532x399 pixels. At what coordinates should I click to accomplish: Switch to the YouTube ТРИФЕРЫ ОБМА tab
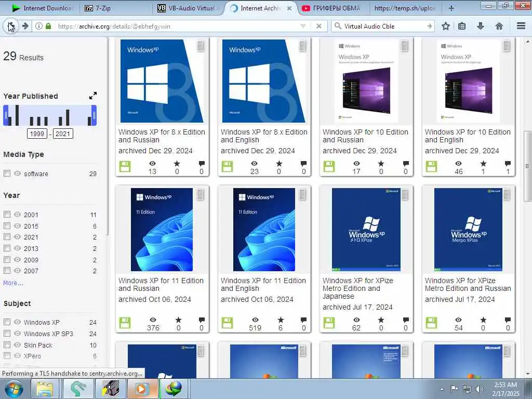pos(331,8)
